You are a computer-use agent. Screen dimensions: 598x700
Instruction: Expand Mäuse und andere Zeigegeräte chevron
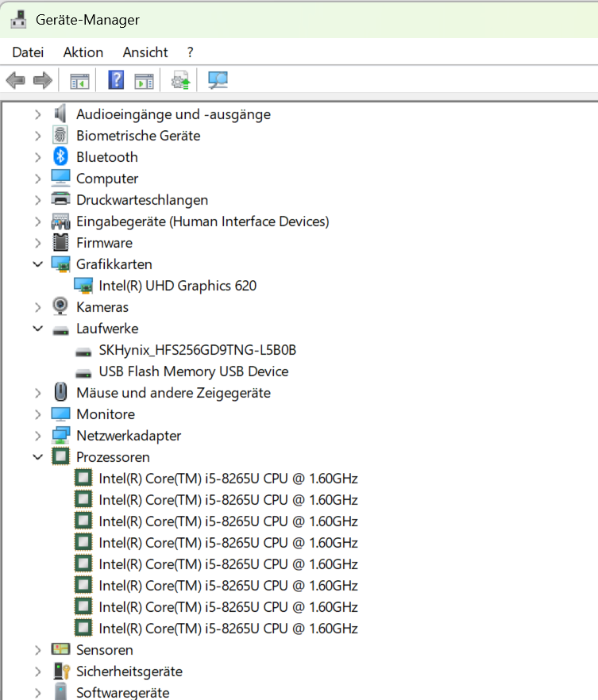(x=38, y=394)
